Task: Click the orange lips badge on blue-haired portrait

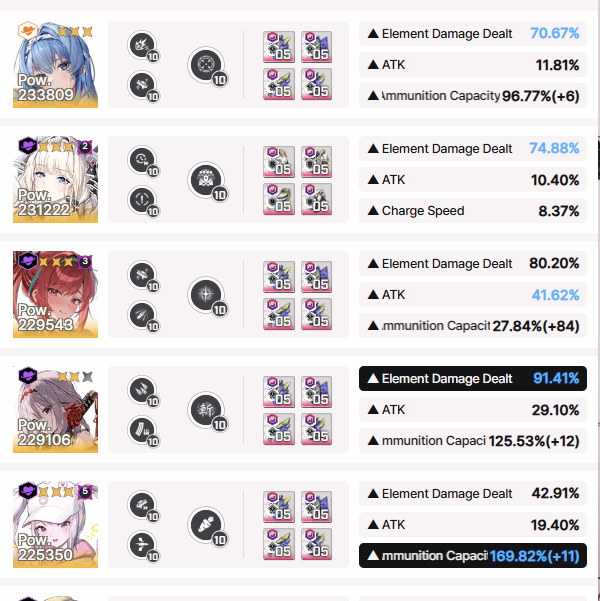Action: [28, 30]
